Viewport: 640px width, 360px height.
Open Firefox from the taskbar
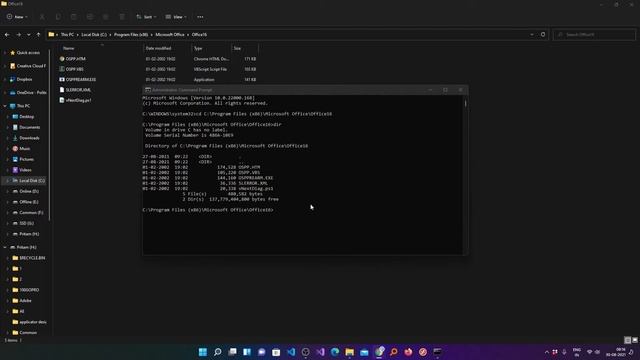[x=408, y=352]
